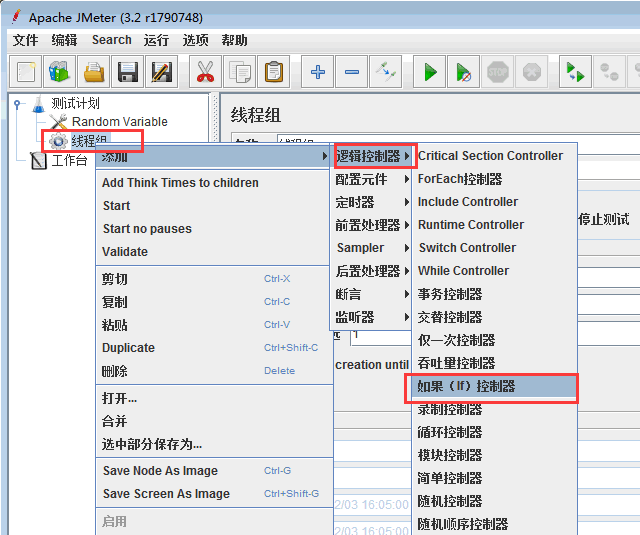Select the 线程组 gear icon in tree
Image resolution: width=640 pixels, height=535 pixels.
pyautogui.click(x=58, y=141)
